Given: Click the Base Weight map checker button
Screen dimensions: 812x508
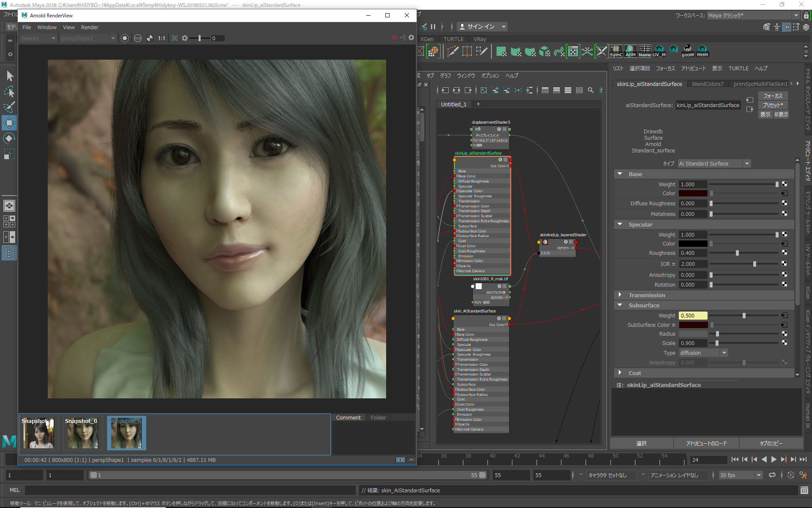Looking at the screenshot, I should pyautogui.click(x=785, y=184).
